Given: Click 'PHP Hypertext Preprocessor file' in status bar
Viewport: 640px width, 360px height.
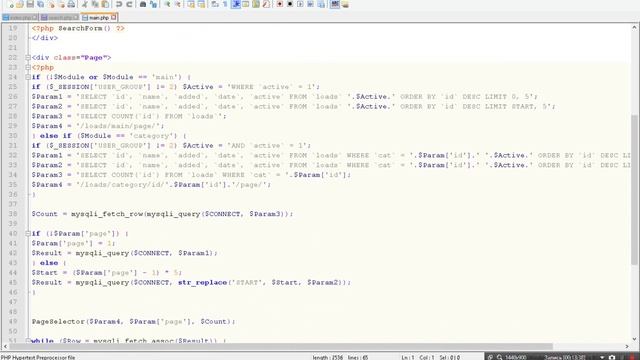Looking at the screenshot, I should (x=38, y=357).
